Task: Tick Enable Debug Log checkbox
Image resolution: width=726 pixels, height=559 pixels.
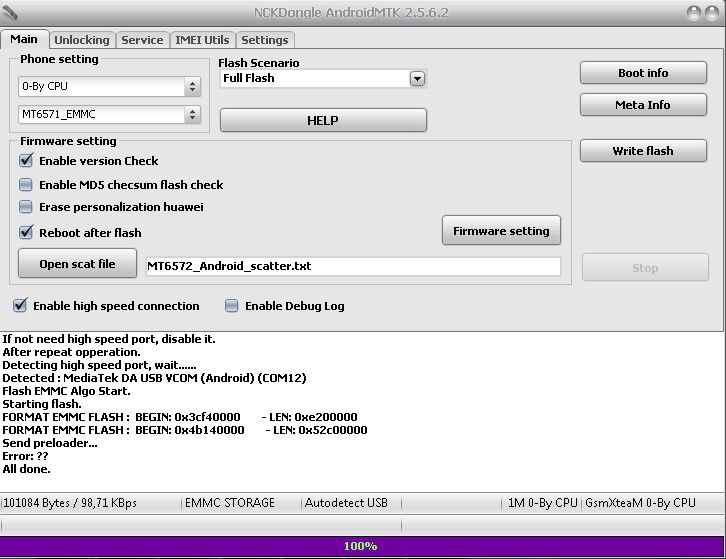Action: point(232,306)
